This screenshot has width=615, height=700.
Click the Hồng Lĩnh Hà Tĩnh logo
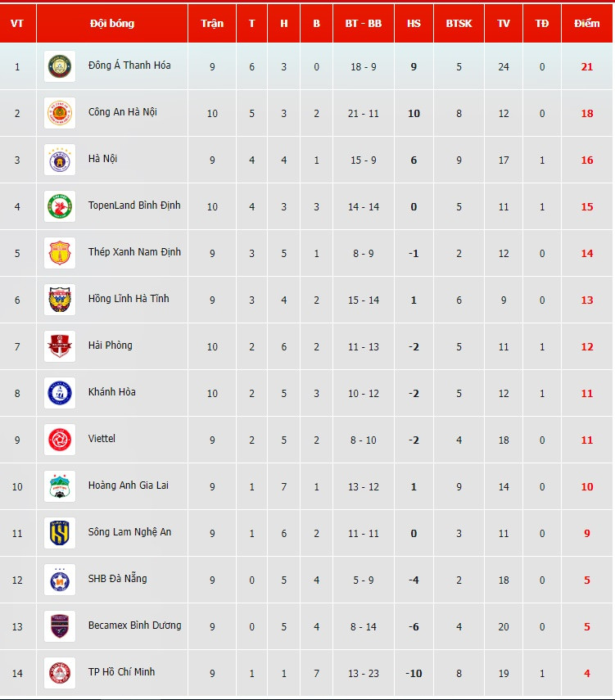point(60,300)
